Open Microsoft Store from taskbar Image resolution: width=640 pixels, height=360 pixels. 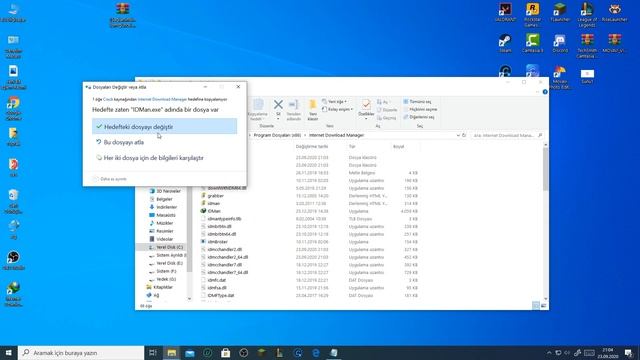[x=225, y=353]
